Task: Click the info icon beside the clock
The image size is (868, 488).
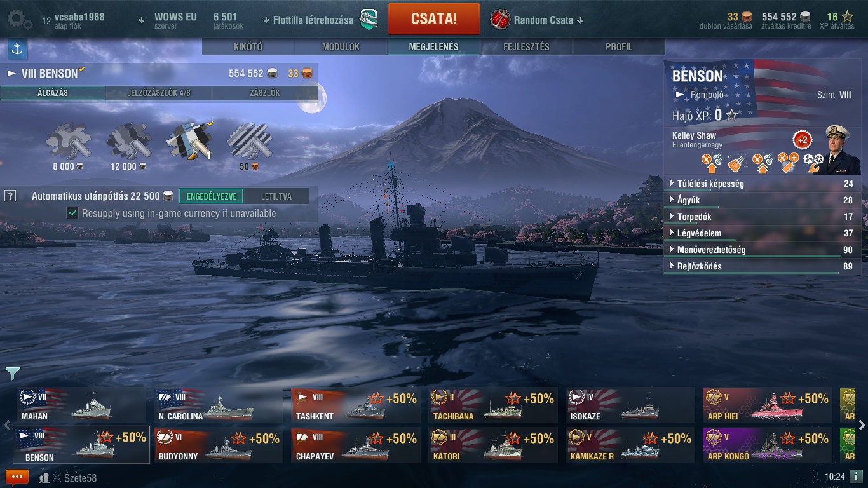Action: click(856, 476)
